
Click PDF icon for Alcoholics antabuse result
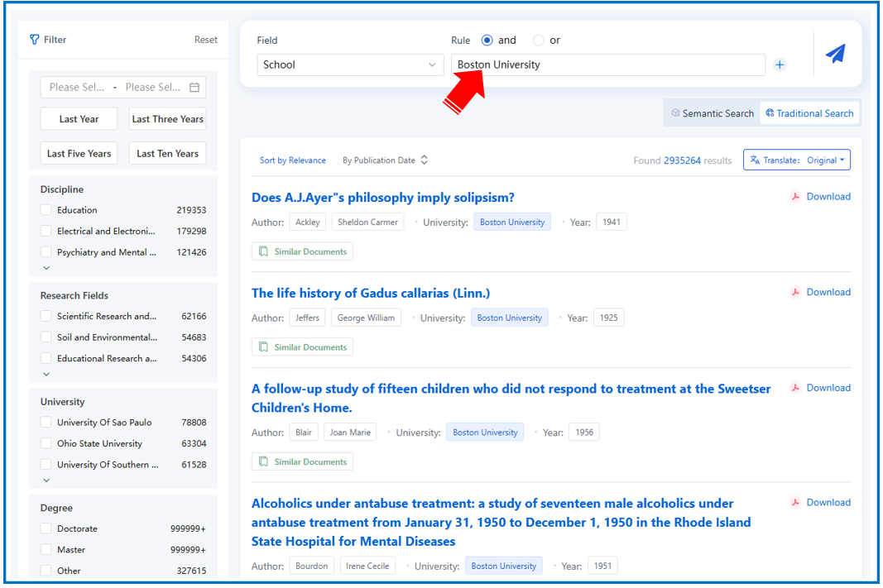click(x=794, y=503)
